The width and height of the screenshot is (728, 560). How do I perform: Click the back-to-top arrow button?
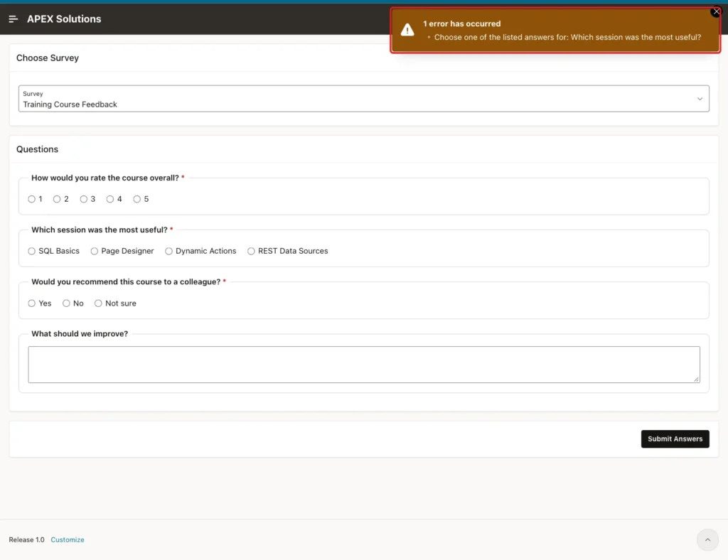(x=707, y=539)
